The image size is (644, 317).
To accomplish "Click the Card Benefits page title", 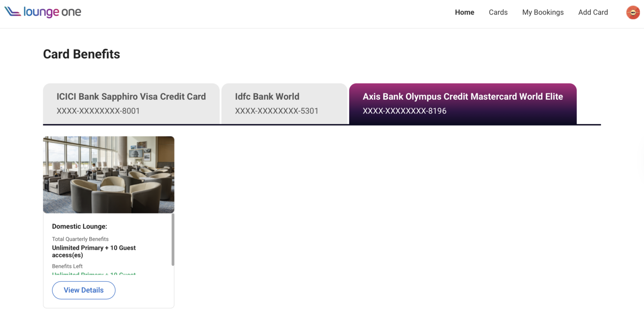I will click(x=81, y=54).
